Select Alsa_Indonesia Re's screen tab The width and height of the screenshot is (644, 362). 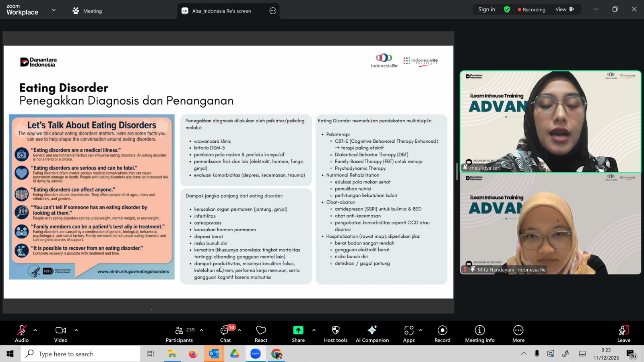tap(221, 11)
